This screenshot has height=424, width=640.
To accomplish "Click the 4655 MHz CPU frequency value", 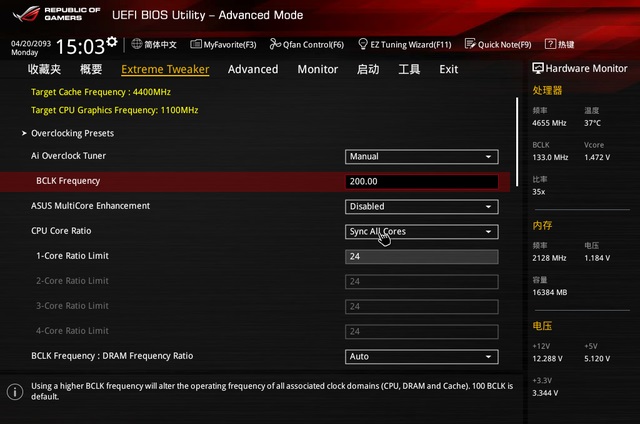I will (549, 123).
